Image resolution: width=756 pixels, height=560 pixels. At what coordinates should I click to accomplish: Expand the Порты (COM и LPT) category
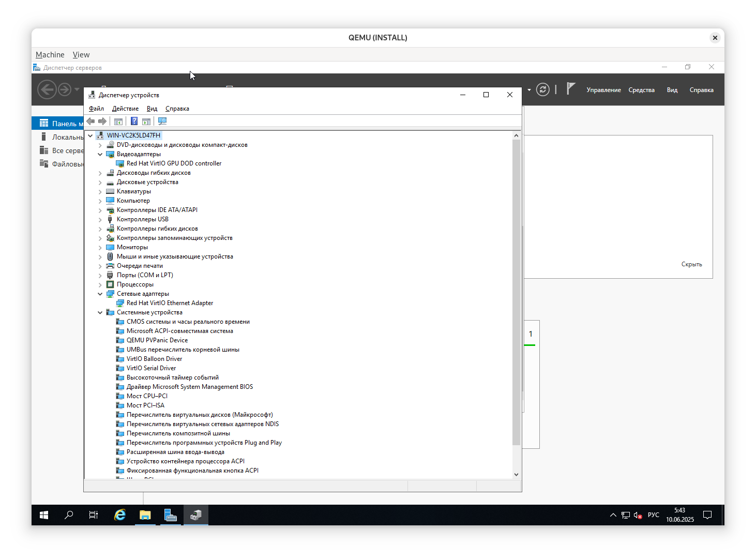pos(100,275)
